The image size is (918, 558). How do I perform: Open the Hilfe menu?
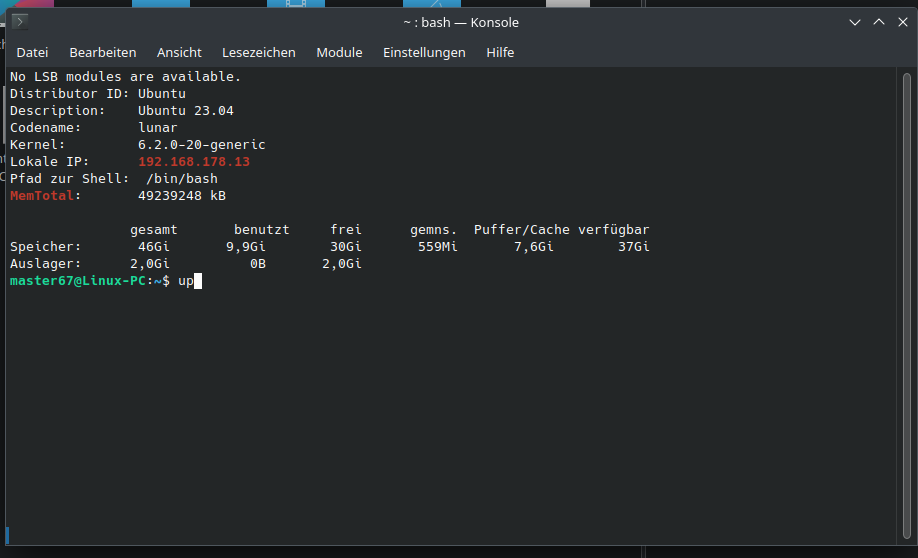[x=500, y=53]
